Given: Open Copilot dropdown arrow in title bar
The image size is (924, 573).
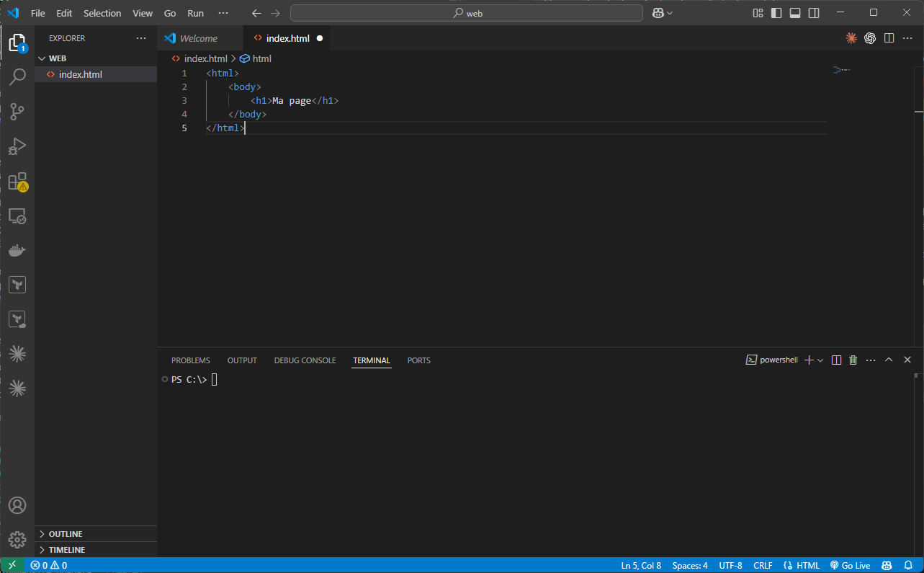Looking at the screenshot, I should coord(670,13).
